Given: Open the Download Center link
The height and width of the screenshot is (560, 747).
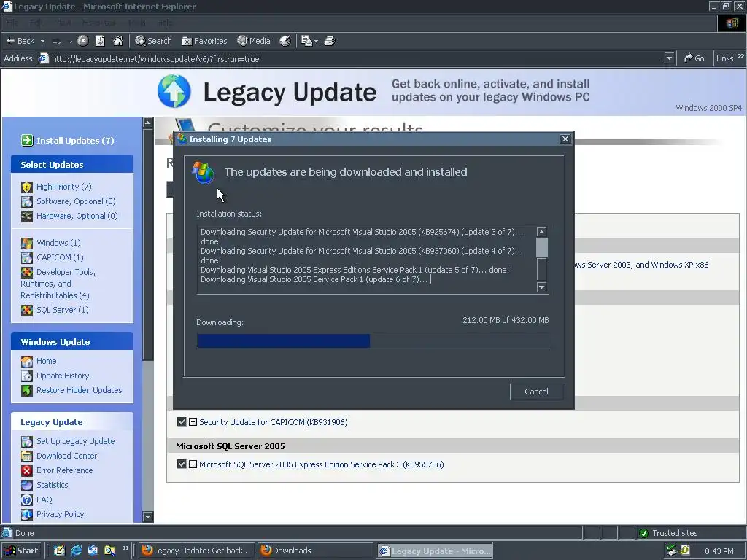Looking at the screenshot, I should (x=66, y=456).
